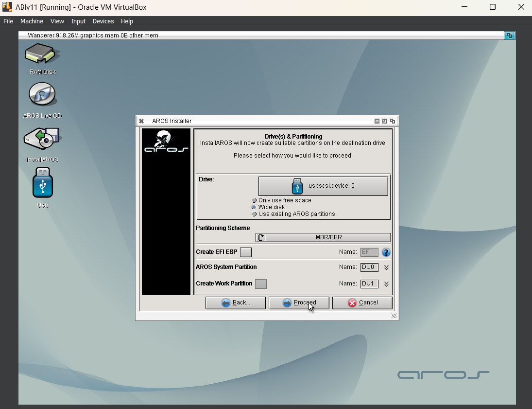Screen dimensions: 532x409
Task: Click the Back... button
Action: tap(236, 302)
